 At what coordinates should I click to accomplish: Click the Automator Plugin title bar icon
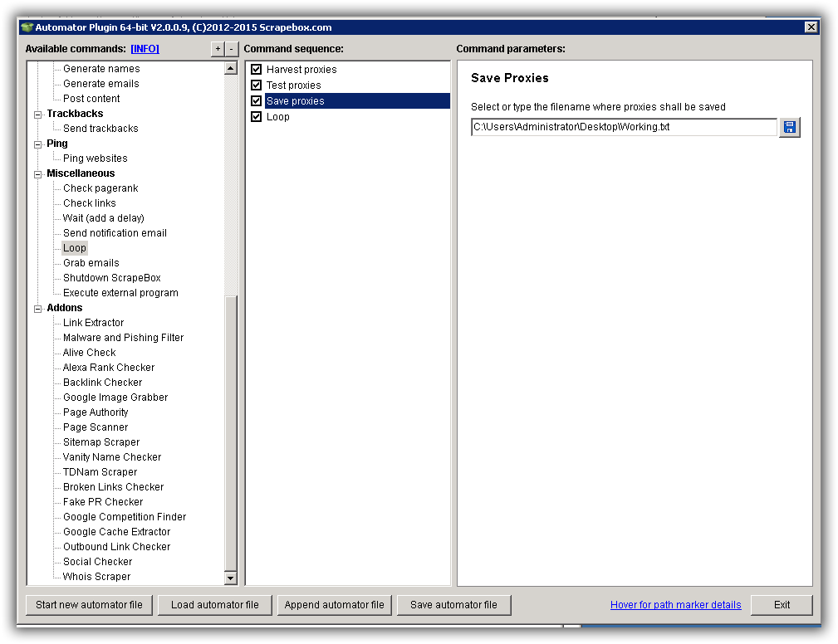tap(27, 27)
